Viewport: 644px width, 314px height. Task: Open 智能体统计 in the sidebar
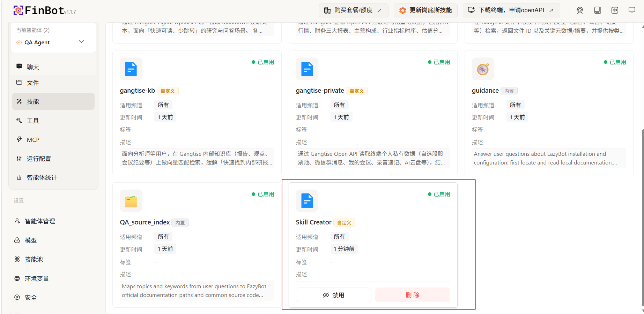[53, 178]
